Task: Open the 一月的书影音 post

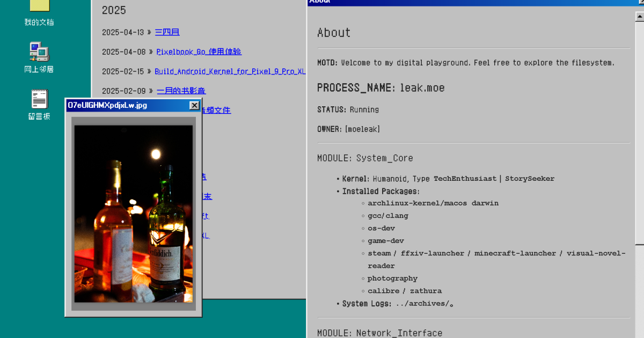Action: tap(180, 90)
